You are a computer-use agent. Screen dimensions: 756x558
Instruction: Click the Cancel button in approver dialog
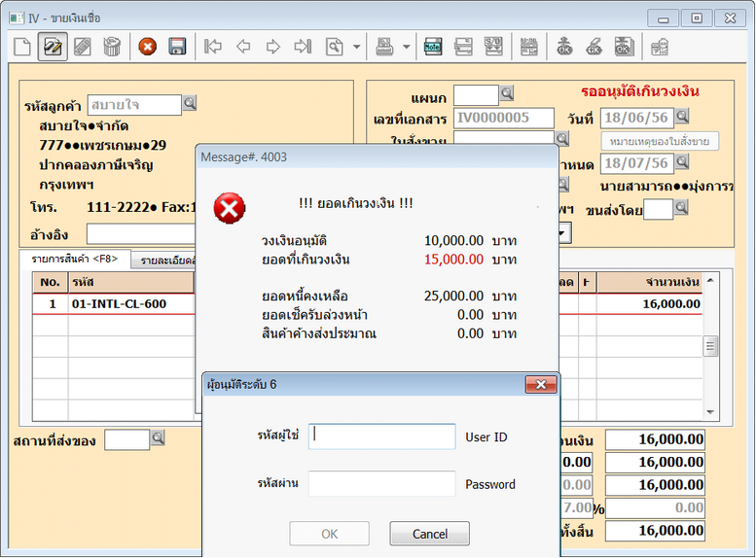click(429, 533)
